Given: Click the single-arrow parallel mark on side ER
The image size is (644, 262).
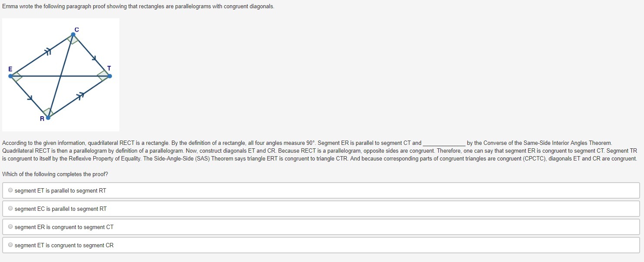Looking at the screenshot, I should click(30, 98).
